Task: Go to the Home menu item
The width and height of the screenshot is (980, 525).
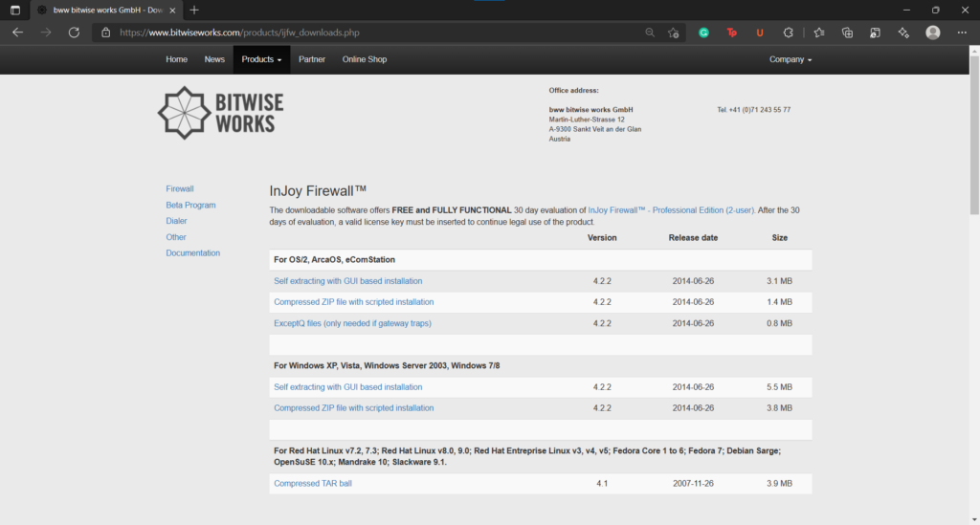Action: pyautogui.click(x=176, y=59)
